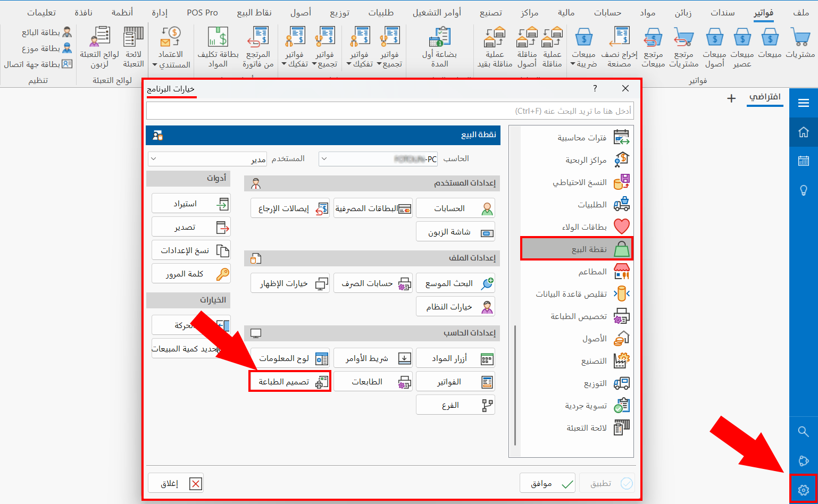The height and width of the screenshot is (504, 818).
Task: Add new tab with plus button
Action: click(731, 98)
